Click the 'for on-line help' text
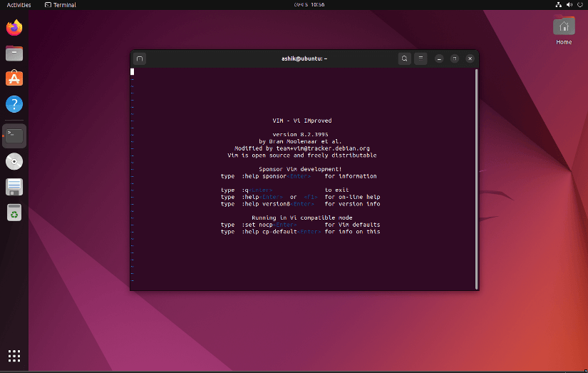 353,197
